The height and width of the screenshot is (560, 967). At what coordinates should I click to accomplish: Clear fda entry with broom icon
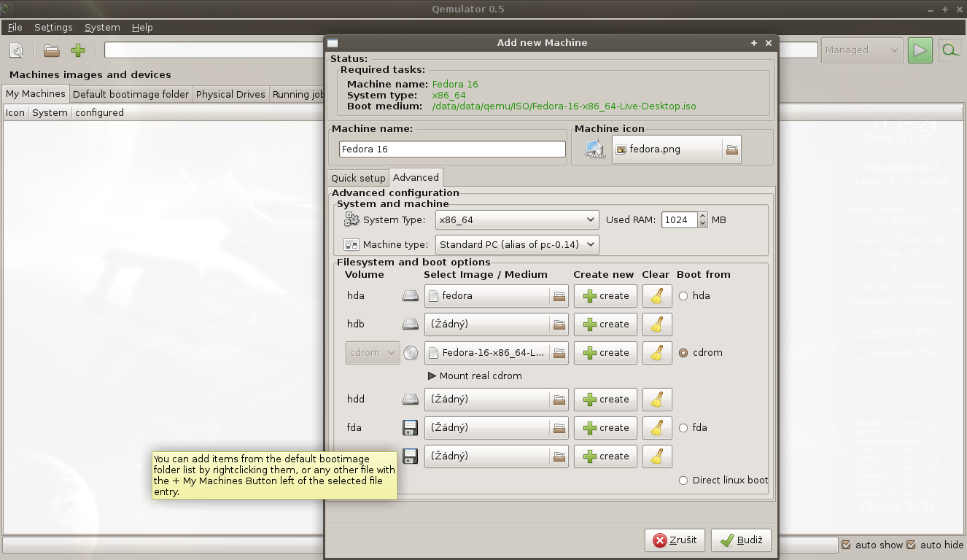pyautogui.click(x=657, y=428)
